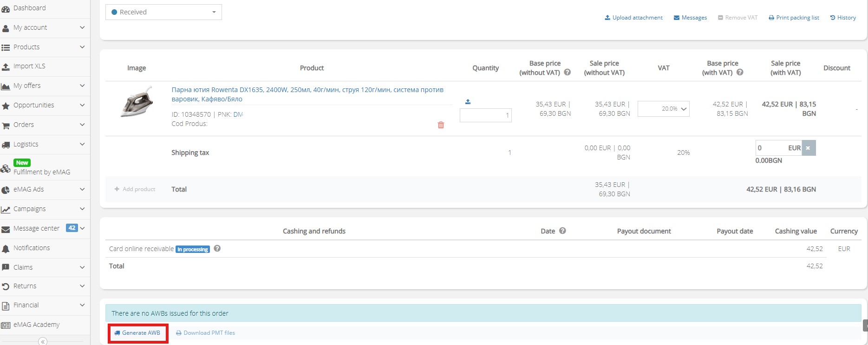Click the Logistics truck icon
This screenshot has height=345, width=868.
(x=6, y=145)
